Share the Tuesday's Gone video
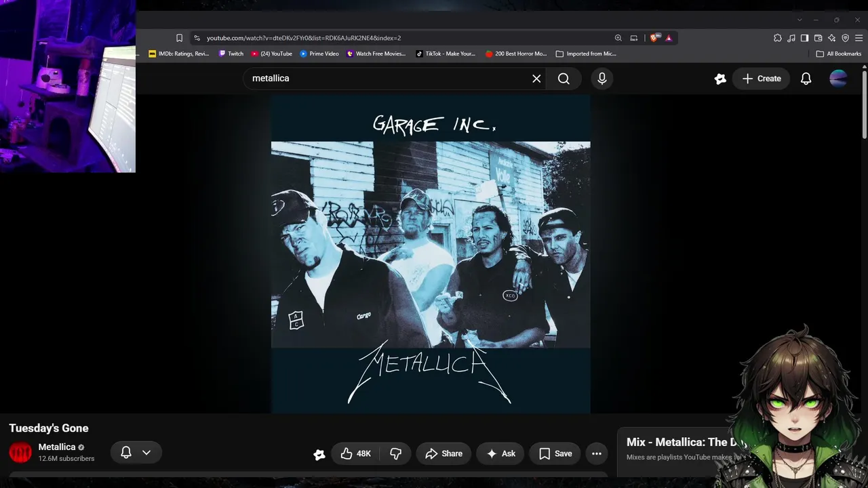The image size is (868, 488). pyautogui.click(x=443, y=453)
